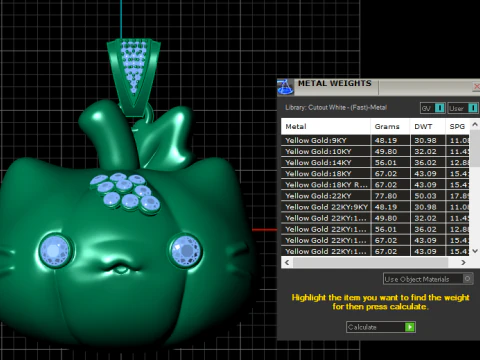Viewport: 480px width, 360px height.
Task: Click 49.80 grams in Yellow Gold:10KY row
Action: click(x=386, y=151)
